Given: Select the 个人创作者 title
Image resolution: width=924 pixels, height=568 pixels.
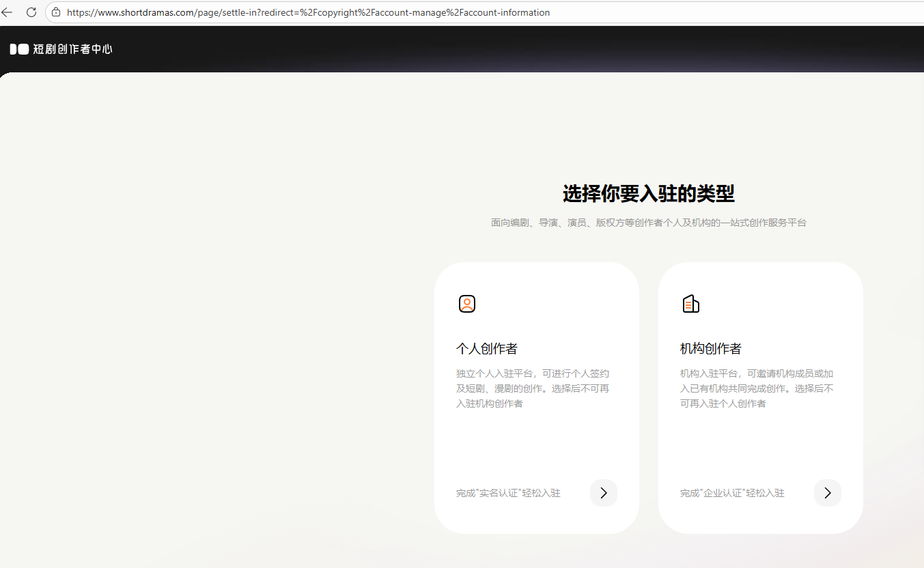Looking at the screenshot, I should point(487,349).
